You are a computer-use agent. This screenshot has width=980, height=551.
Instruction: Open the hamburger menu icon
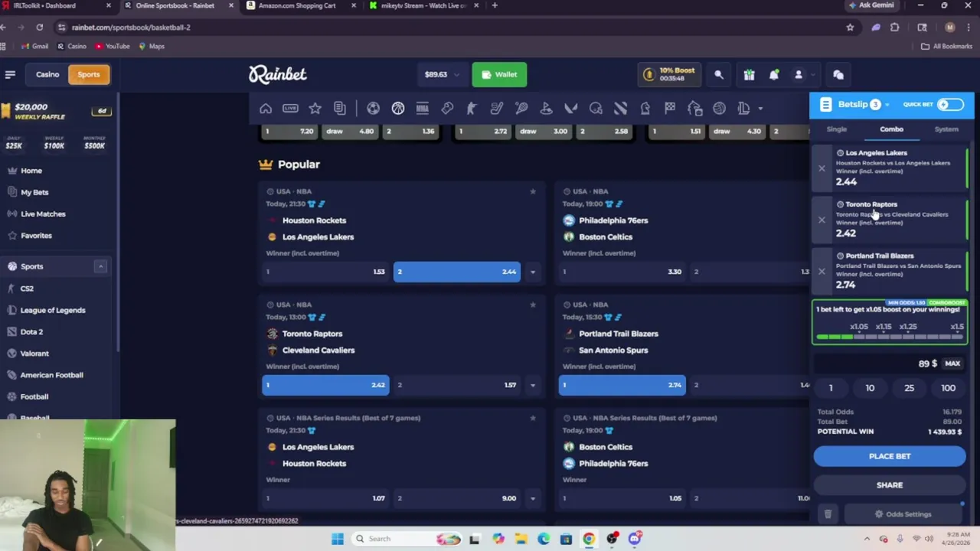coord(10,74)
